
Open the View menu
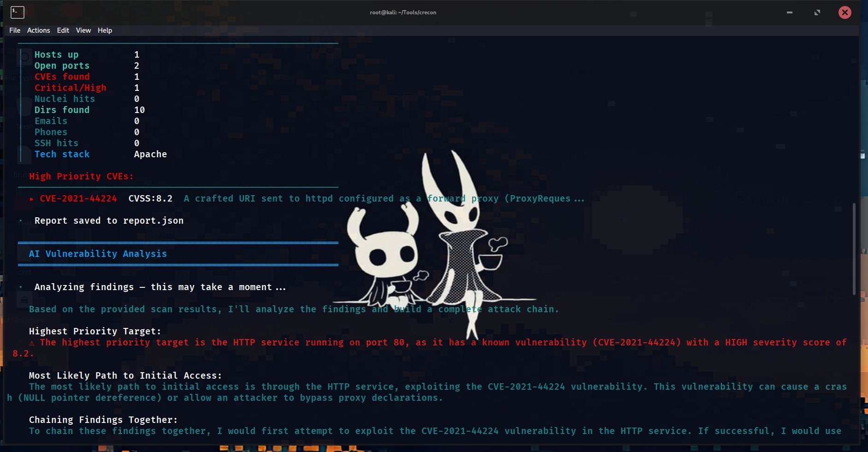[83, 30]
